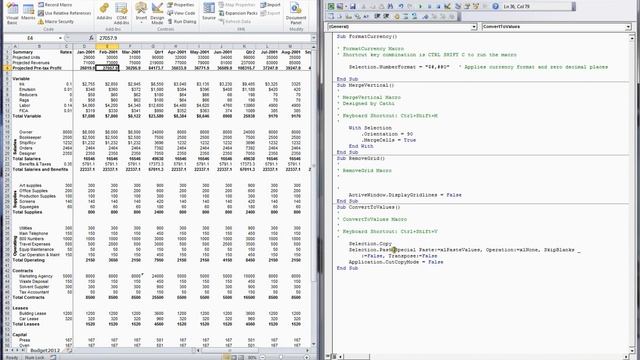Screen dimensions: 640x360
Task: Click the formula bar showing 27057.9
Action: pos(203,38)
